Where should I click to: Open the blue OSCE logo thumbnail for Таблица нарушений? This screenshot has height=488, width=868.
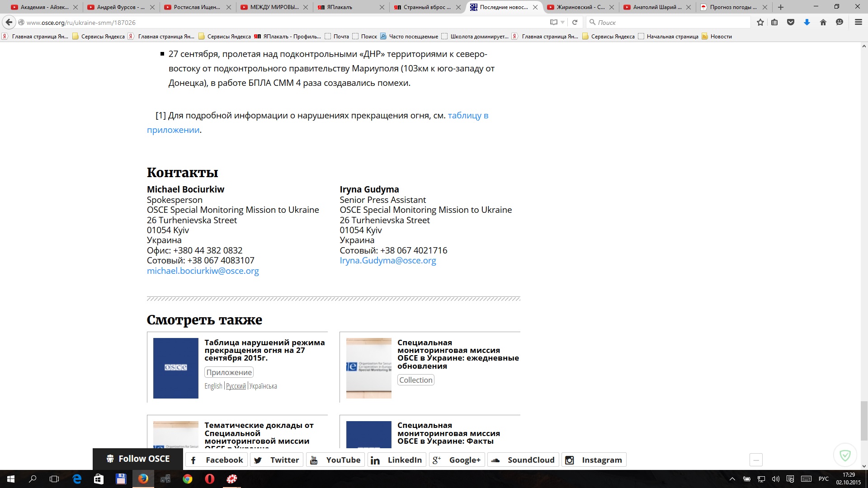click(x=176, y=368)
